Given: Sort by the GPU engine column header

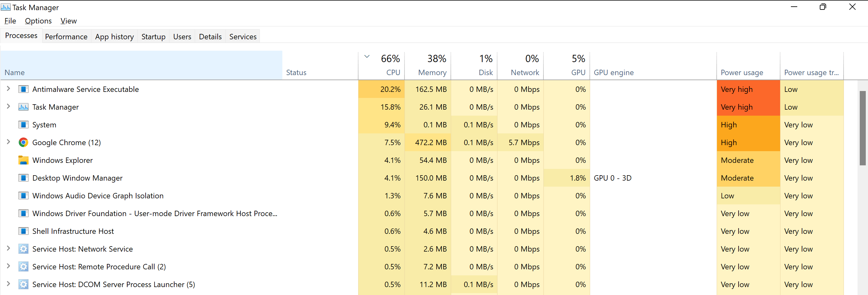Looking at the screenshot, I should coord(653,65).
